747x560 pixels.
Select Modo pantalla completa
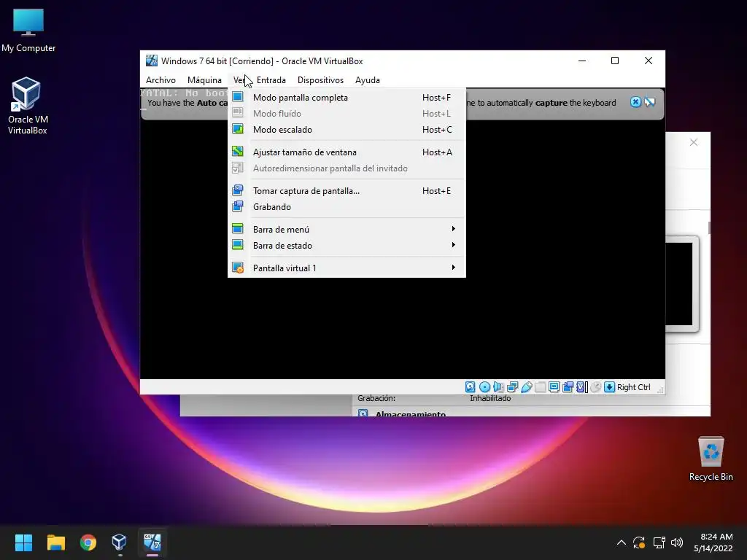coord(347,97)
